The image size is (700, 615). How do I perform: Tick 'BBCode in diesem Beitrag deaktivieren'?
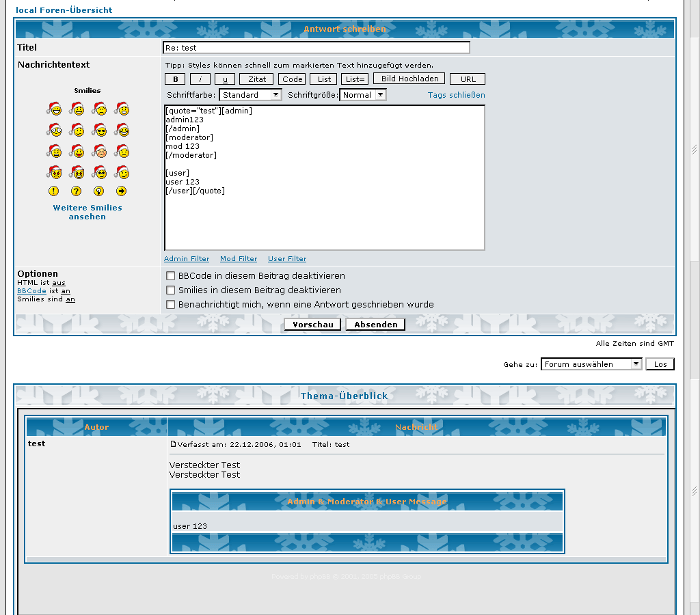tap(171, 276)
